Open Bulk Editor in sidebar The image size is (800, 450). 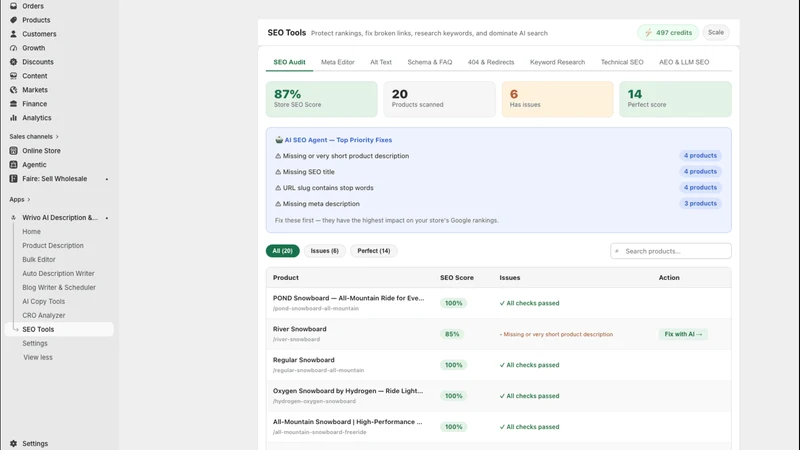[39, 259]
